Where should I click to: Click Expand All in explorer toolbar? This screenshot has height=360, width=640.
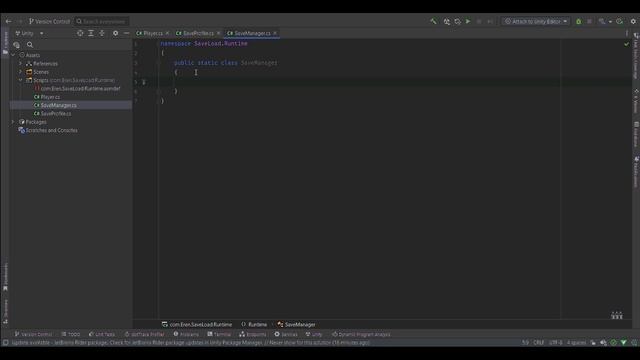tap(91, 33)
